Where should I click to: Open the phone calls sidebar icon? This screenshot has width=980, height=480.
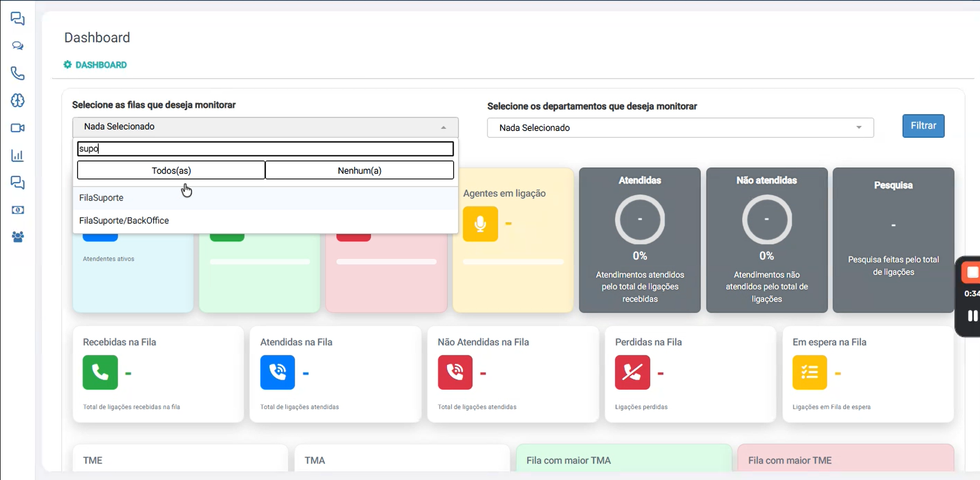point(18,73)
